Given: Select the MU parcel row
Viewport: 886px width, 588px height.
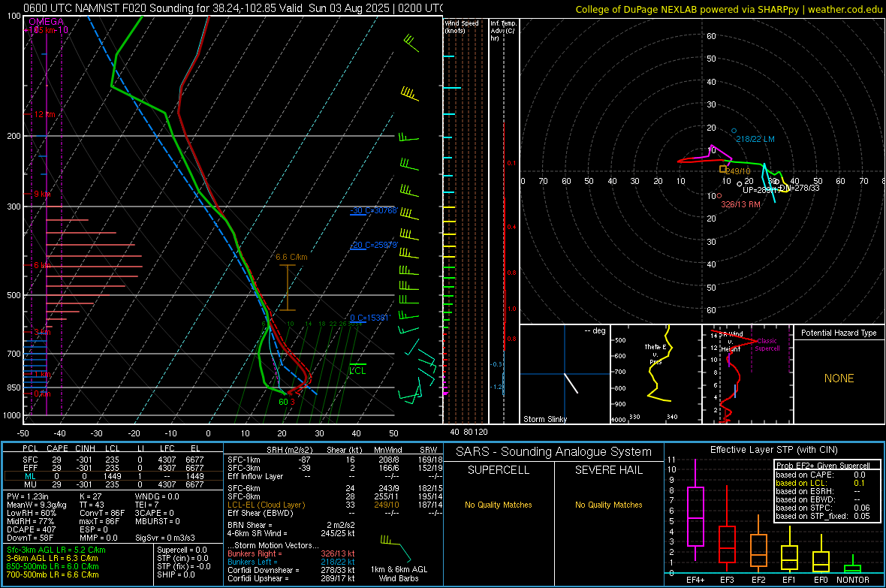Looking at the screenshot, I should pyautogui.click(x=113, y=484).
